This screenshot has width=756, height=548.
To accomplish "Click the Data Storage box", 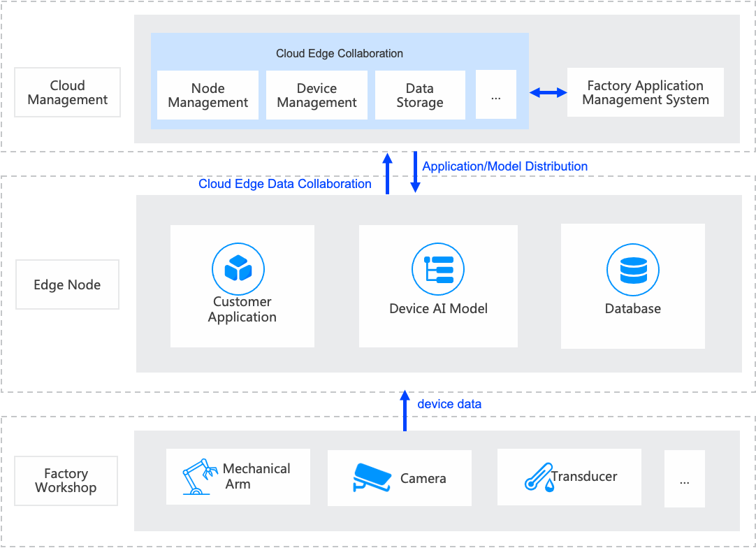I will (x=420, y=95).
